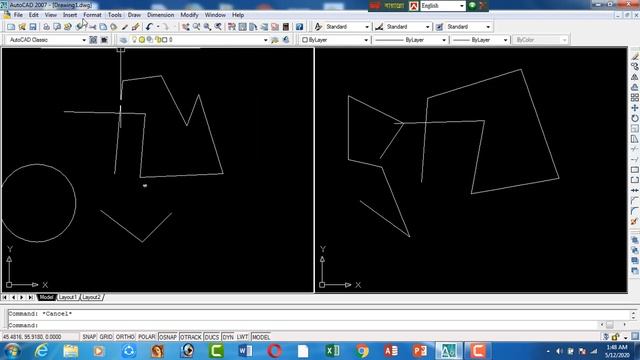This screenshot has width=640, height=360.
Task: Select the Chamfer tool
Action: 635,200
